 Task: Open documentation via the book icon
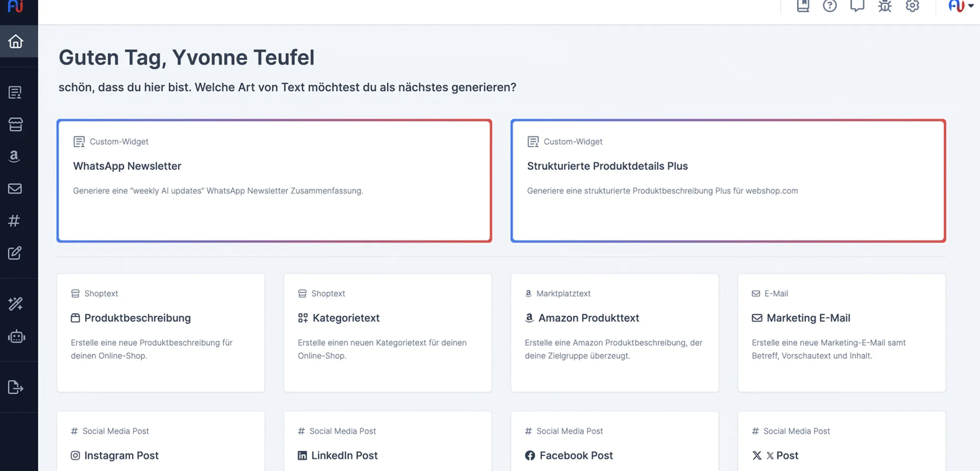click(x=803, y=6)
